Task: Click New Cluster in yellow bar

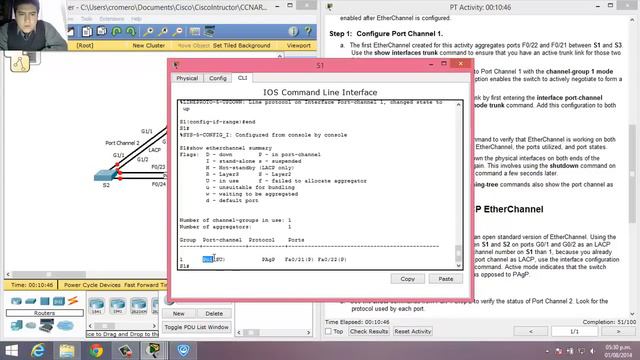Action: point(149,45)
